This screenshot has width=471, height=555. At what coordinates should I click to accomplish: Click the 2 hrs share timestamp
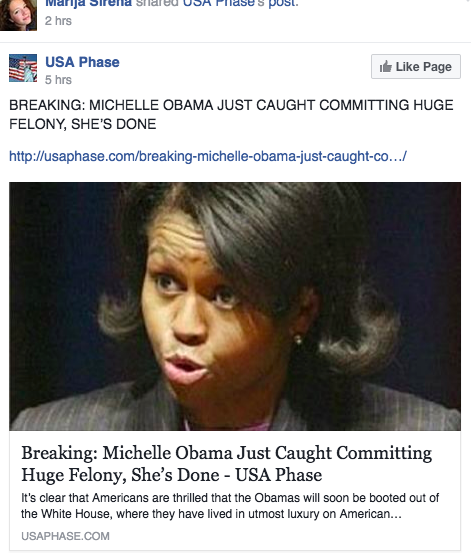58,21
